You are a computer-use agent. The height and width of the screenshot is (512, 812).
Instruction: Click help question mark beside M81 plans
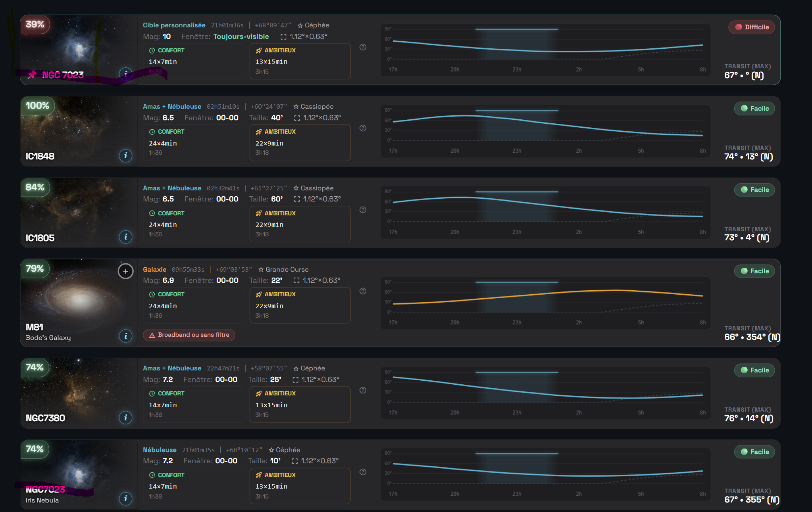click(363, 291)
